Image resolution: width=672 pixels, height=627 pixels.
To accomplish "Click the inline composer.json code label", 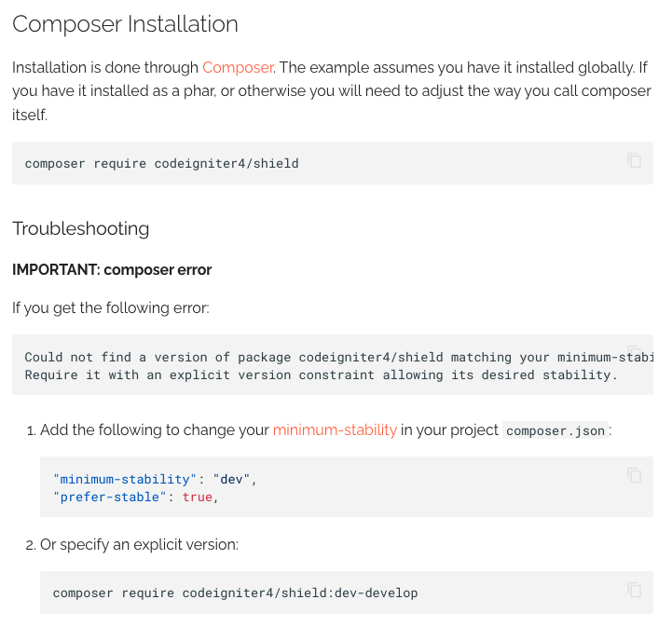I will (555, 430).
